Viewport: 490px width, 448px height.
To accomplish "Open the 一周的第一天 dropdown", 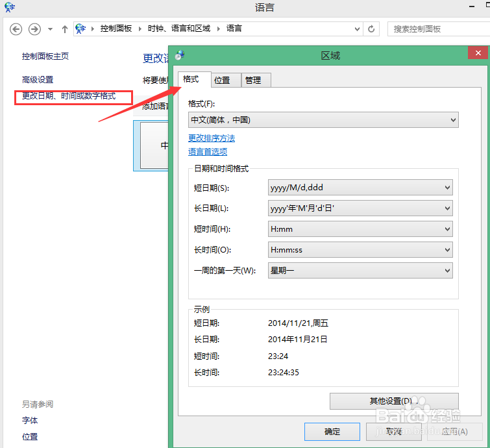I will 360,271.
